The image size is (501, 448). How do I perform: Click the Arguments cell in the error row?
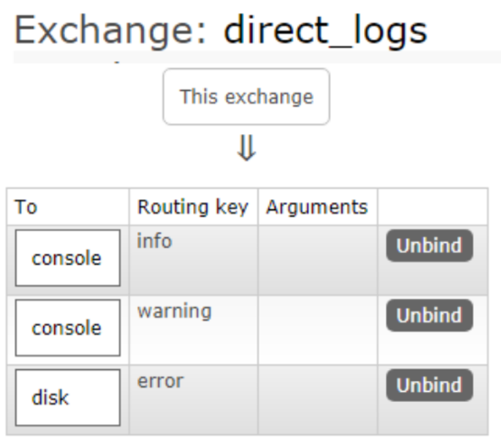(x=317, y=399)
